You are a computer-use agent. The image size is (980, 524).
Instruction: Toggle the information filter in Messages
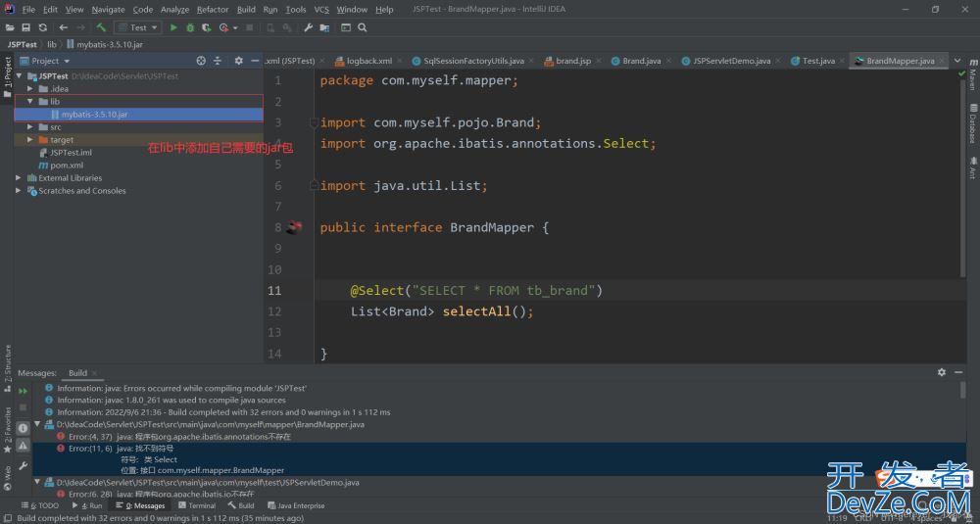point(24,428)
